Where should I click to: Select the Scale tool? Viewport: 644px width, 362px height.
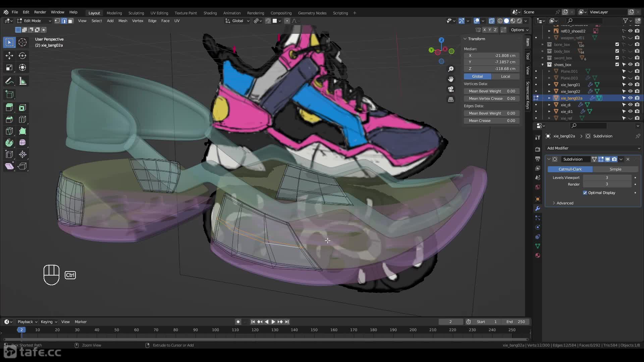point(9,68)
